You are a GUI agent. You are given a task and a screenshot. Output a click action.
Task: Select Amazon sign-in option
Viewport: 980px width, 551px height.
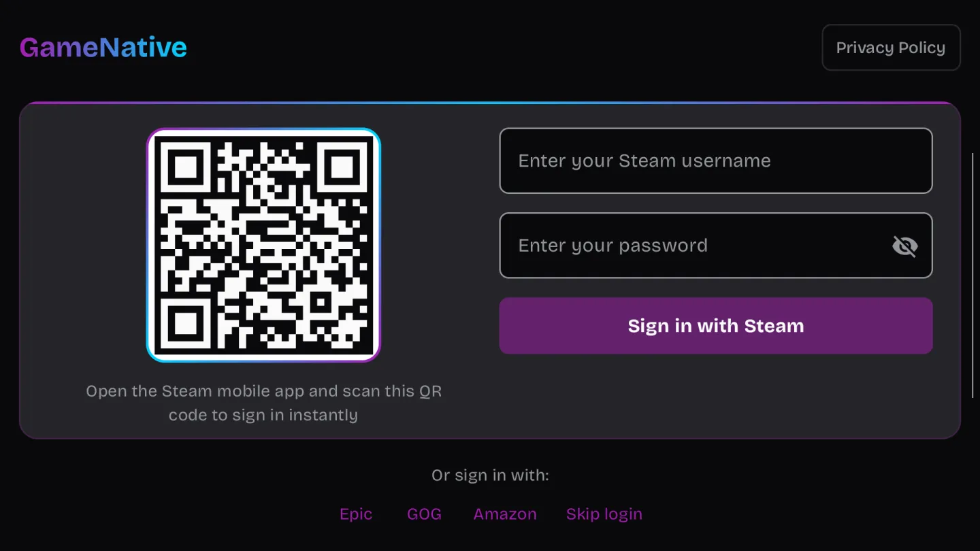[x=505, y=514]
